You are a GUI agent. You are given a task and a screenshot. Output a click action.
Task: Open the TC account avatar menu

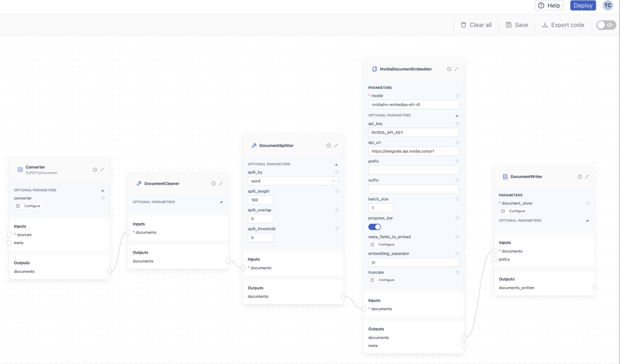coord(608,5)
